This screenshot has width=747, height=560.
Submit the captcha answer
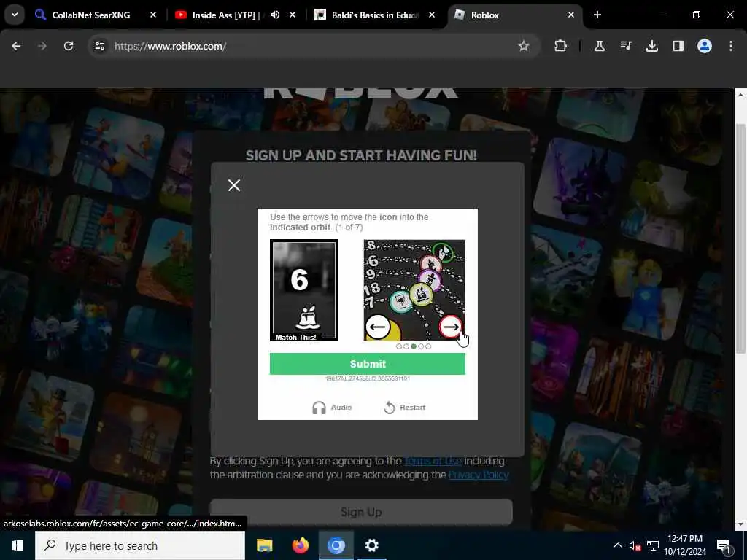[368, 364]
